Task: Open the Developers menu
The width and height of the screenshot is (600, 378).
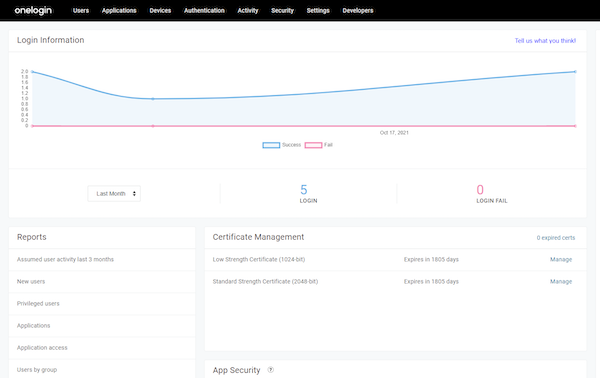Action: pyautogui.click(x=358, y=11)
